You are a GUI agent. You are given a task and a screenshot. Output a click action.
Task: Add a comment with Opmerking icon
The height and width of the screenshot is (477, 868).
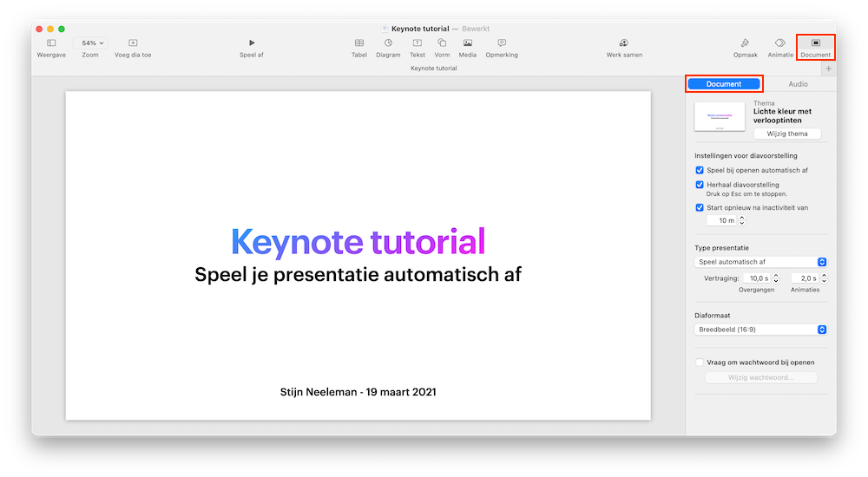502,43
